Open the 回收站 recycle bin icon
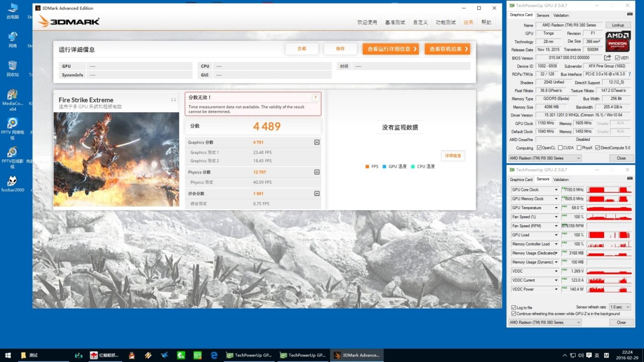Image resolution: width=644 pixels, height=362 pixels. point(12,68)
